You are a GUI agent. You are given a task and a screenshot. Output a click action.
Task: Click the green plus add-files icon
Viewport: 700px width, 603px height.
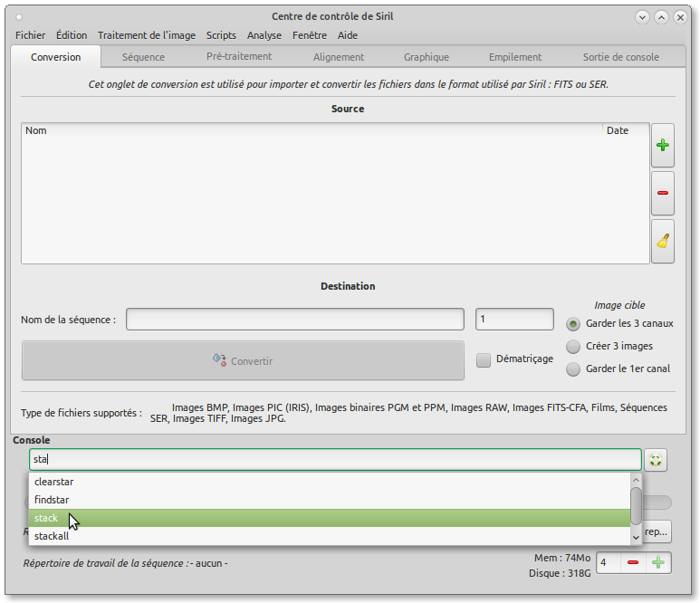tap(662, 146)
